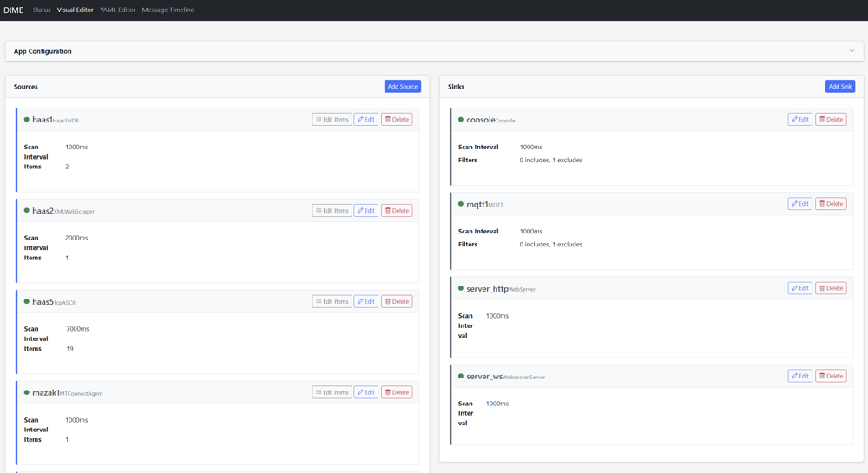This screenshot has width=868, height=473.
Task: Edit the console sink
Action: coord(799,120)
